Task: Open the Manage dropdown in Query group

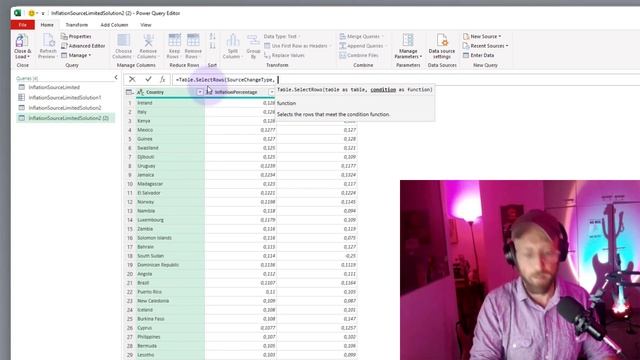Action: [76, 55]
